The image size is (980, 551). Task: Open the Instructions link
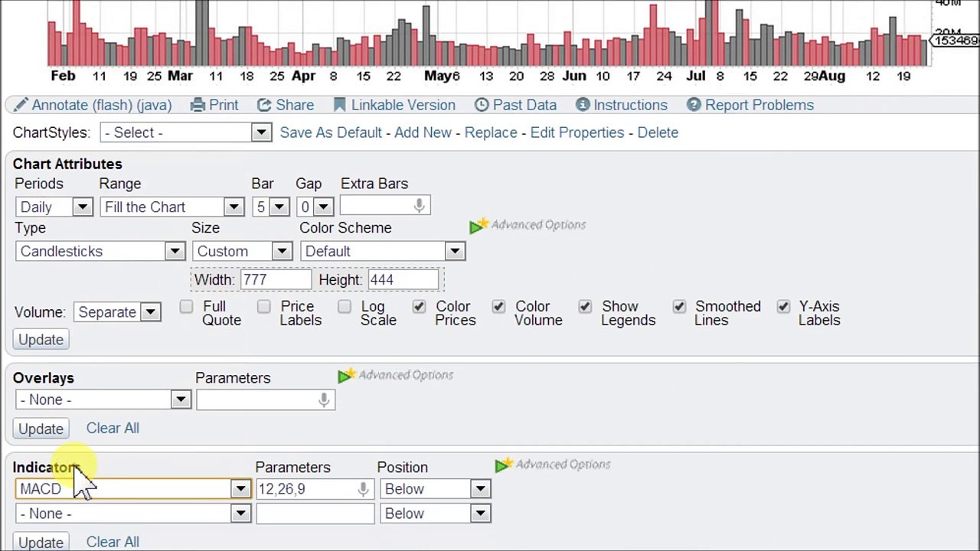[630, 105]
